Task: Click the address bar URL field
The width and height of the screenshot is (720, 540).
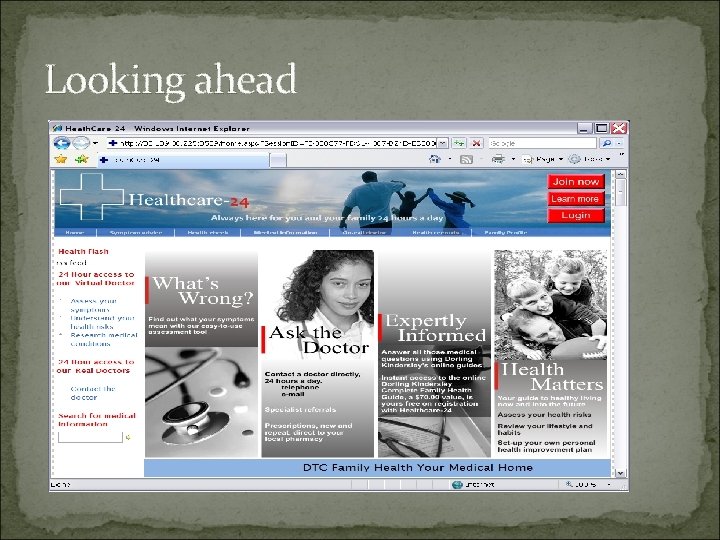Action: [271, 143]
